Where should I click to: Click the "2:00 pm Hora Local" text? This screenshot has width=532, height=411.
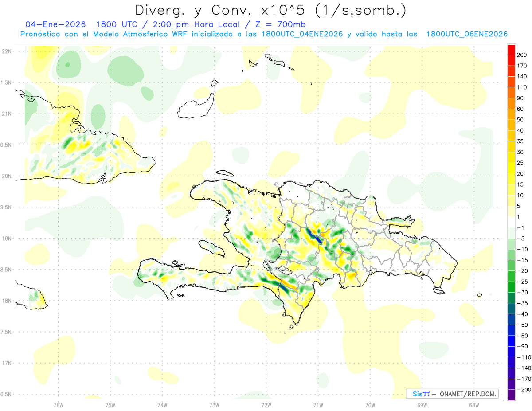click(196, 24)
